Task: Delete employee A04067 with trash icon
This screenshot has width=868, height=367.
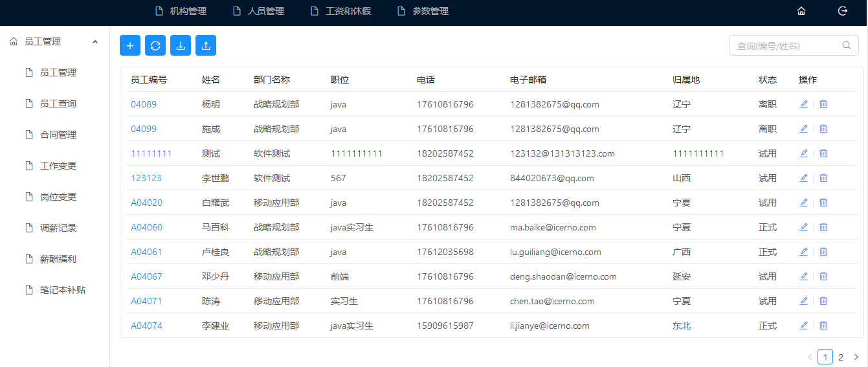Action: tap(823, 276)
